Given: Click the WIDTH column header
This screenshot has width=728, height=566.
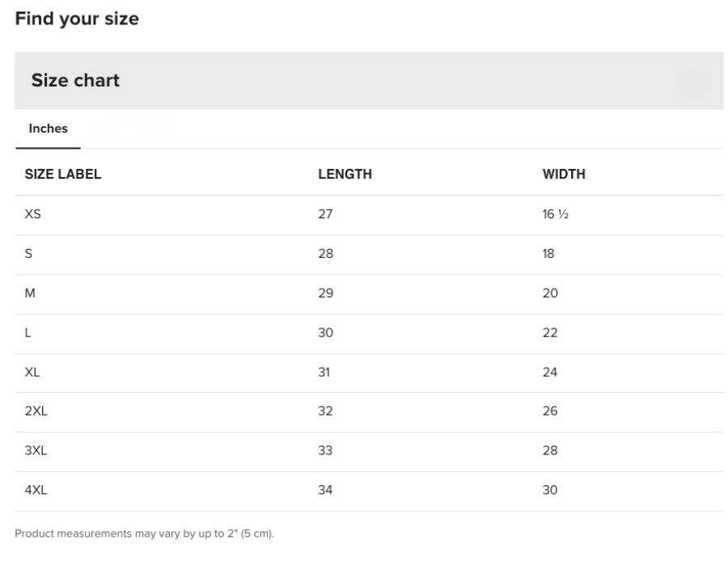Looking at the screenshot, I should pyautogui.click(x=564, y=174).
